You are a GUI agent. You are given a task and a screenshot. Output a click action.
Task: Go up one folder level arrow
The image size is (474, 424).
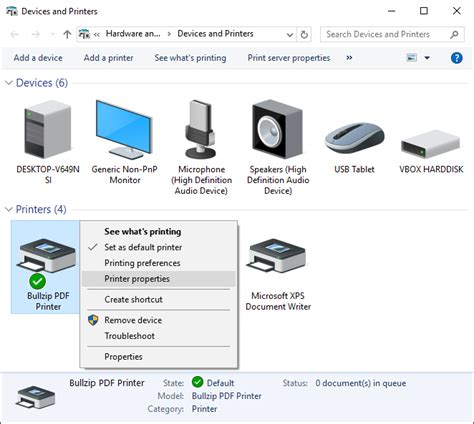pos(67,34)
